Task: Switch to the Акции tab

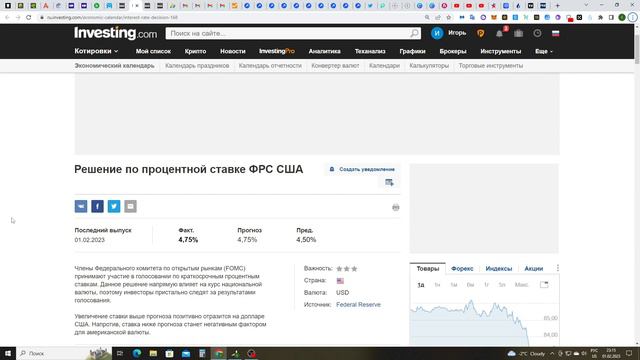Action: [533, 269]
